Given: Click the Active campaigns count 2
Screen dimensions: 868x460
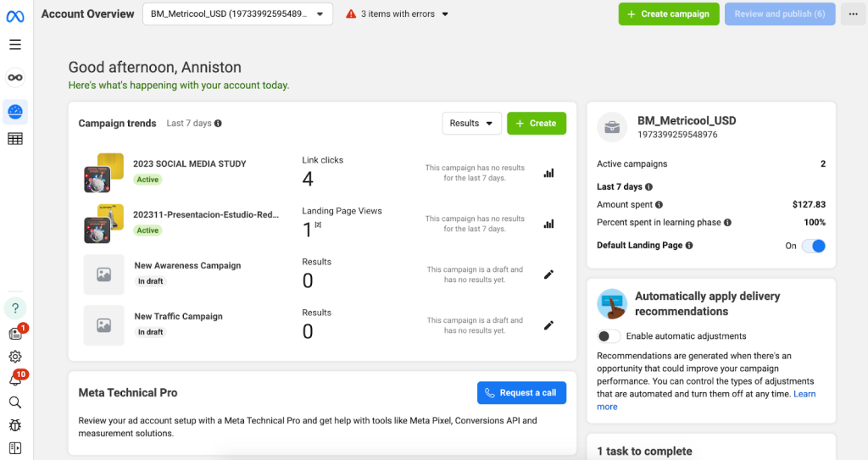Looking at the screenshot, I should (823, 163).
